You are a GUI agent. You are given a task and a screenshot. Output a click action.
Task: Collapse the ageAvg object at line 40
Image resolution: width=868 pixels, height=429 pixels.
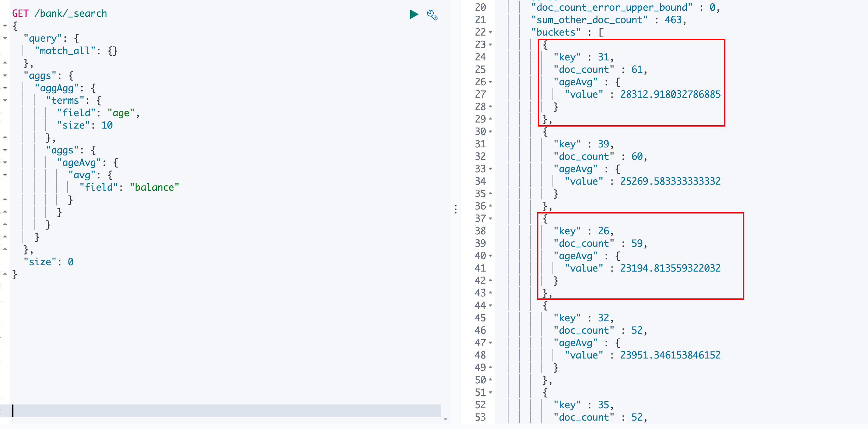click(490, 255)
